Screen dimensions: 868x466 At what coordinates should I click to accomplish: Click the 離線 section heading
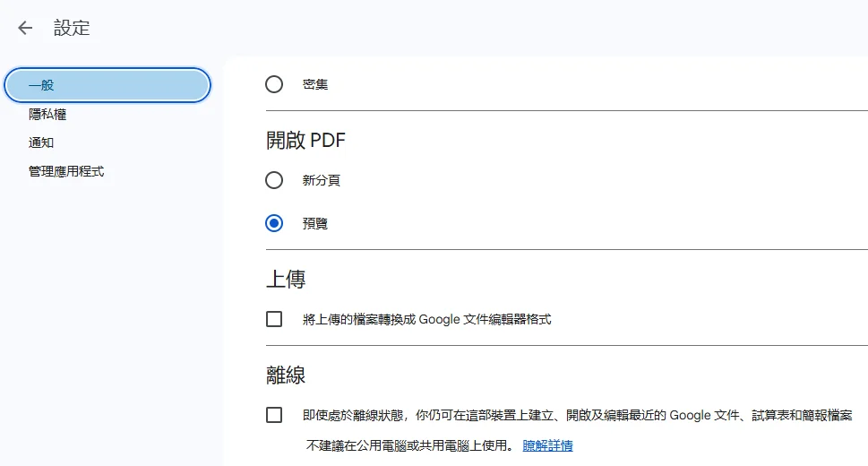coord(286,375)
